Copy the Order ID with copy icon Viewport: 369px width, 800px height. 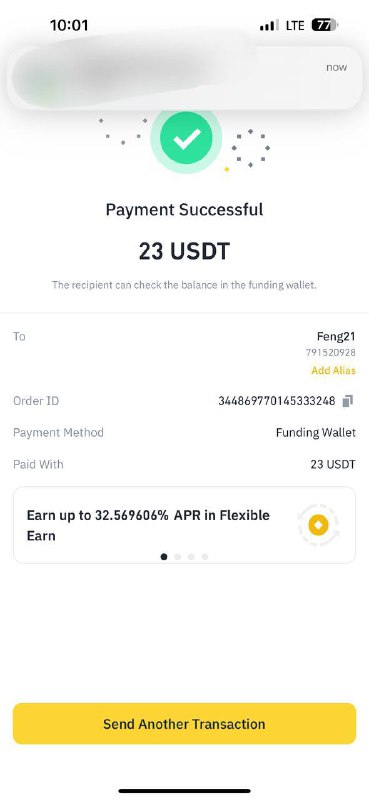348,401
